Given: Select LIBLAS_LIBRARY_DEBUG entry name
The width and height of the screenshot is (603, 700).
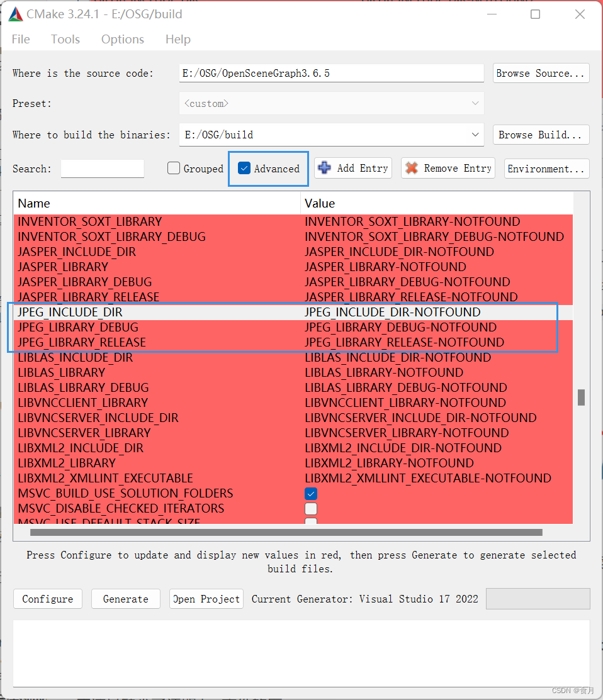Looking at the screenshot, I should [84, 388].
